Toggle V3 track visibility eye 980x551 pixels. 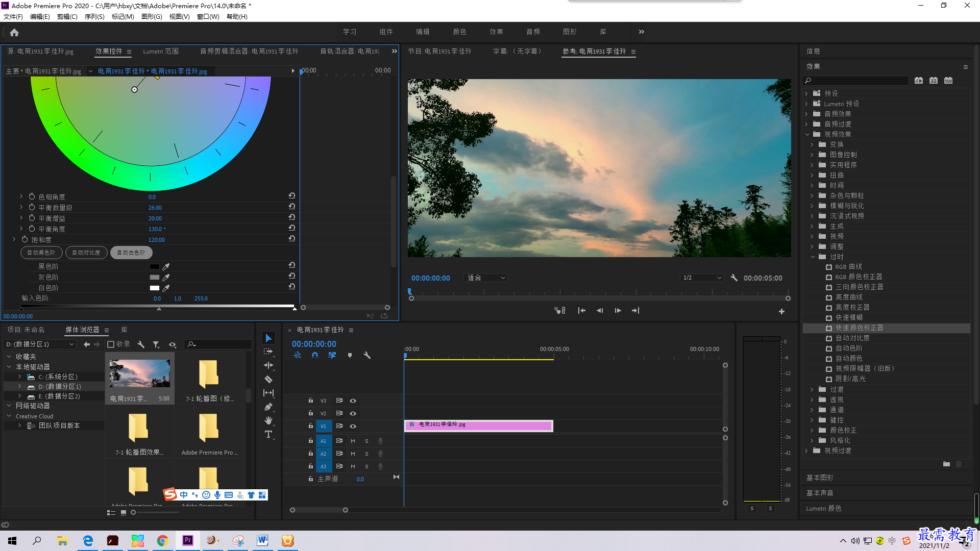[353, 400]
